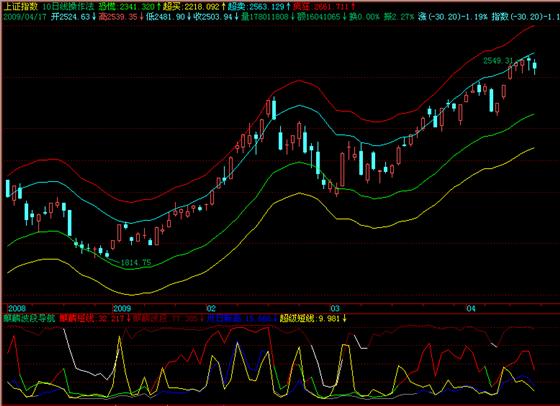This screenshot has width=560, height=406.
Task: Click the first cyan candlestick at chart's left
Action: click(8, 189)
